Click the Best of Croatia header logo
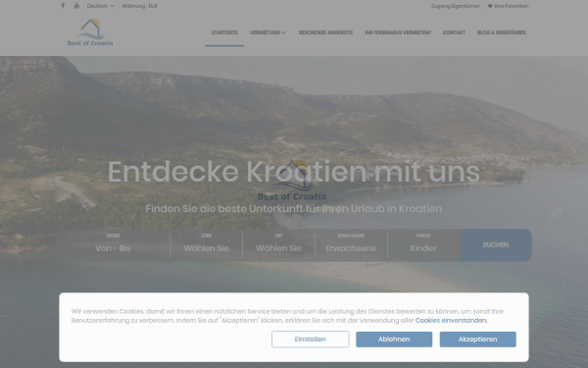The image size is (588, 368). [x=90, y=32]
